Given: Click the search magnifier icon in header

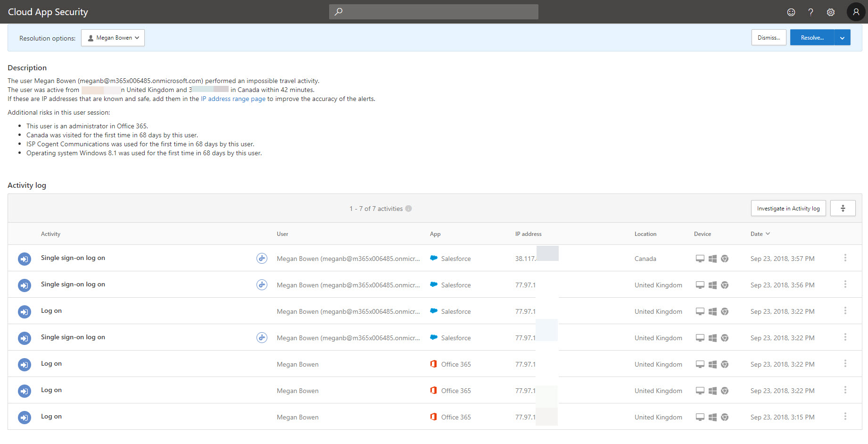Looking at the screenshot, I should tap(339, 12).
